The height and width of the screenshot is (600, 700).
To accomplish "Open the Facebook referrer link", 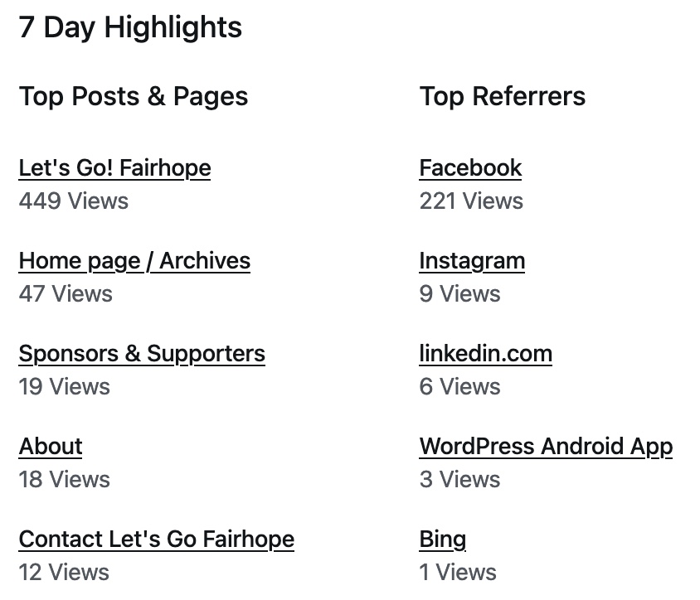I will [x=470, y=168].
